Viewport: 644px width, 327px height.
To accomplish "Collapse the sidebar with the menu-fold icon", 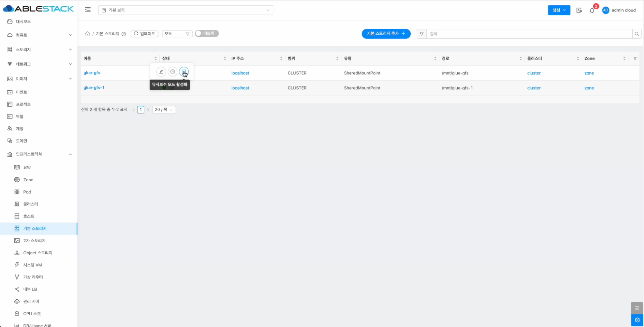I will pos(88,10).
